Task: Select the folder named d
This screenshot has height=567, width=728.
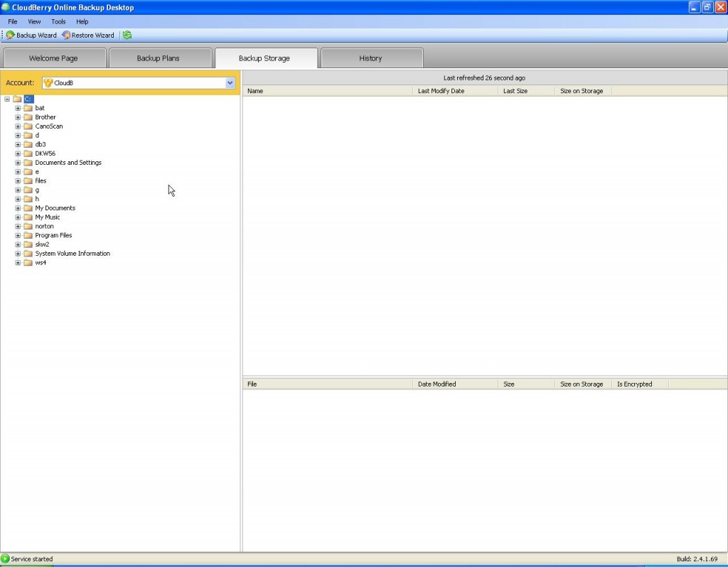Action: [x=37, y=136]
